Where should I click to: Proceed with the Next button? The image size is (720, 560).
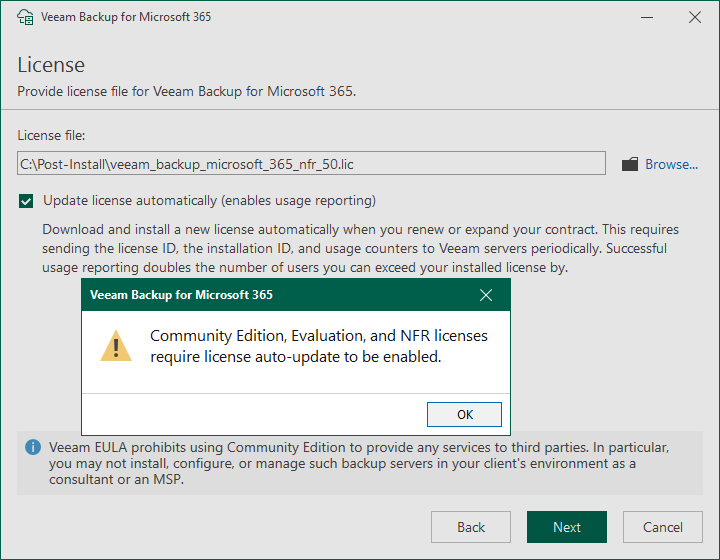tap(567, 527)
